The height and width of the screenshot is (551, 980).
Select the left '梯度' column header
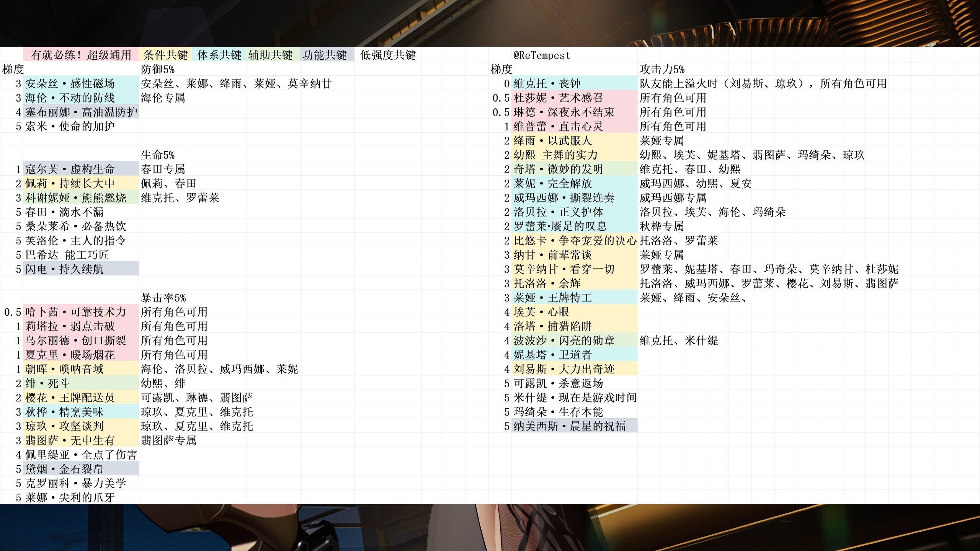coord(13,69)
